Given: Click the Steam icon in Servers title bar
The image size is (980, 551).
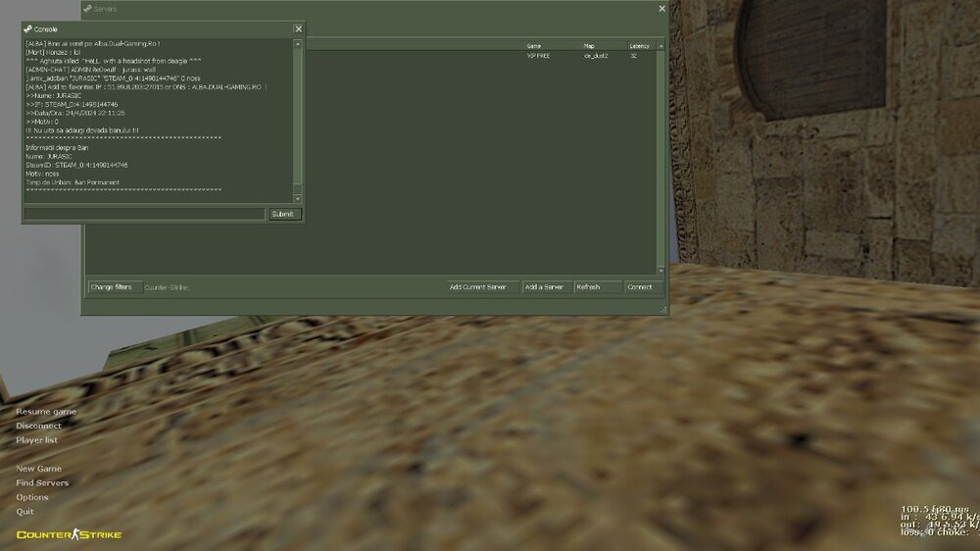Looking at the screenshot, I should [87, 9].
